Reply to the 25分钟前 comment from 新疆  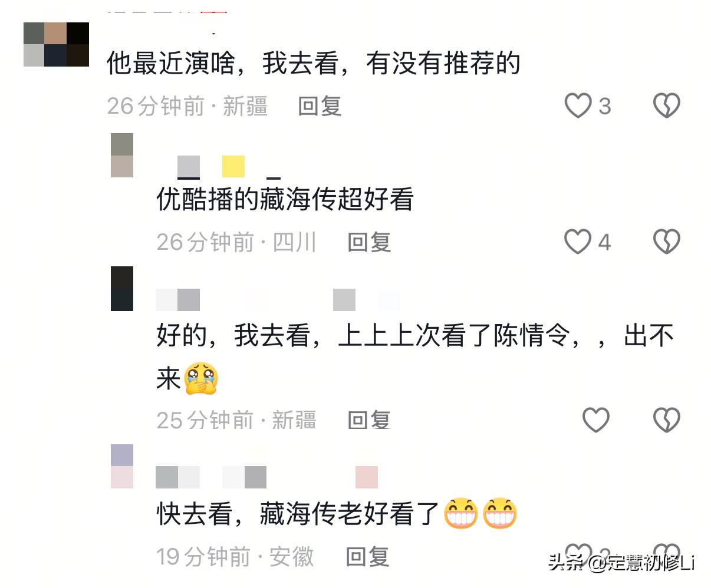click(x=369, y=420)
